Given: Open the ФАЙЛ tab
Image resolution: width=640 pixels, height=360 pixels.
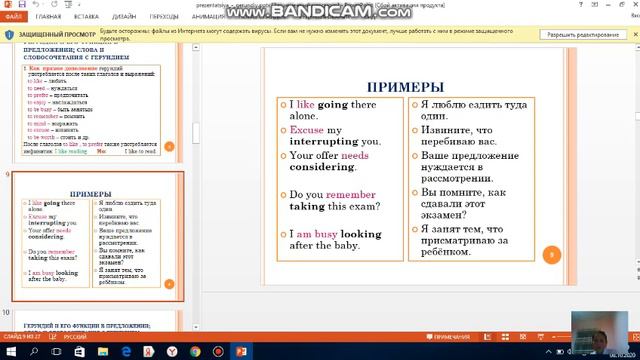Looking at the screenshot, I should click(x=14, y=17).
